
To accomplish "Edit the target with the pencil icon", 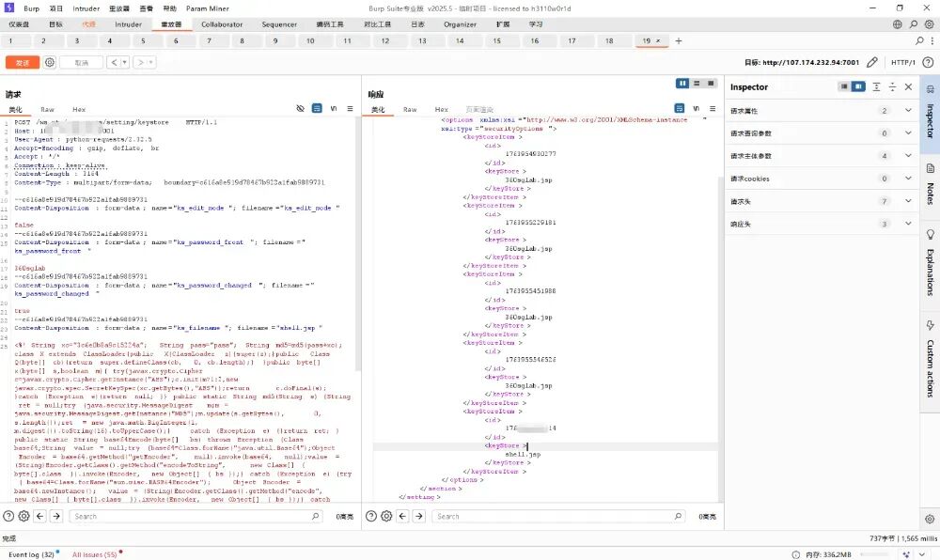I will [872, 62].
